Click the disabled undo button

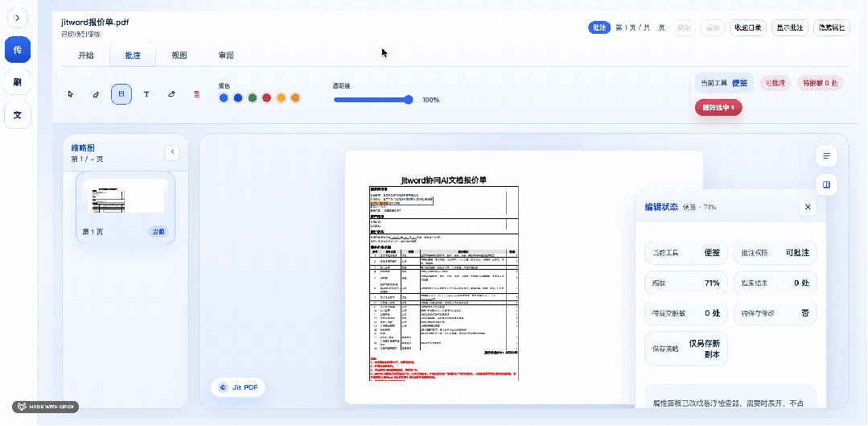(x=685, y=27)
